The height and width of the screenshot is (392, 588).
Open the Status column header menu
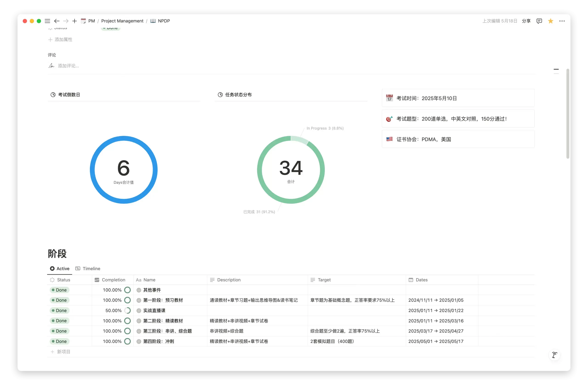(63, 280)
